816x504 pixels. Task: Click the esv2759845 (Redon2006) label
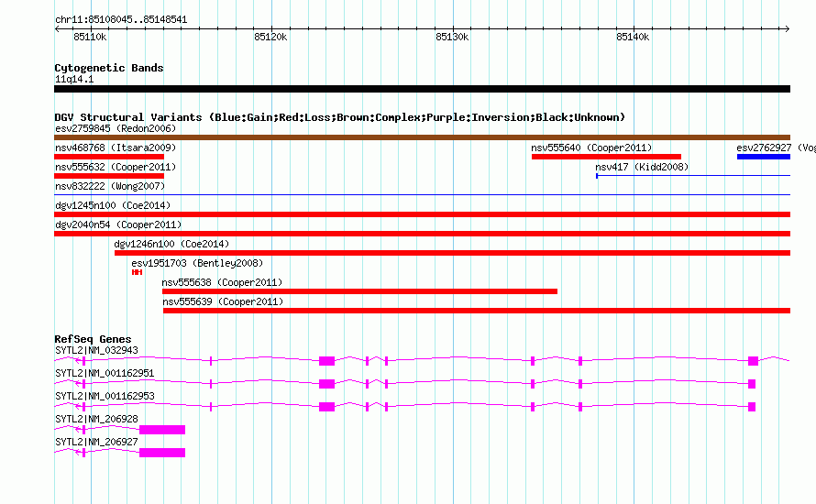pyautogui.click(x=116, y=128)
